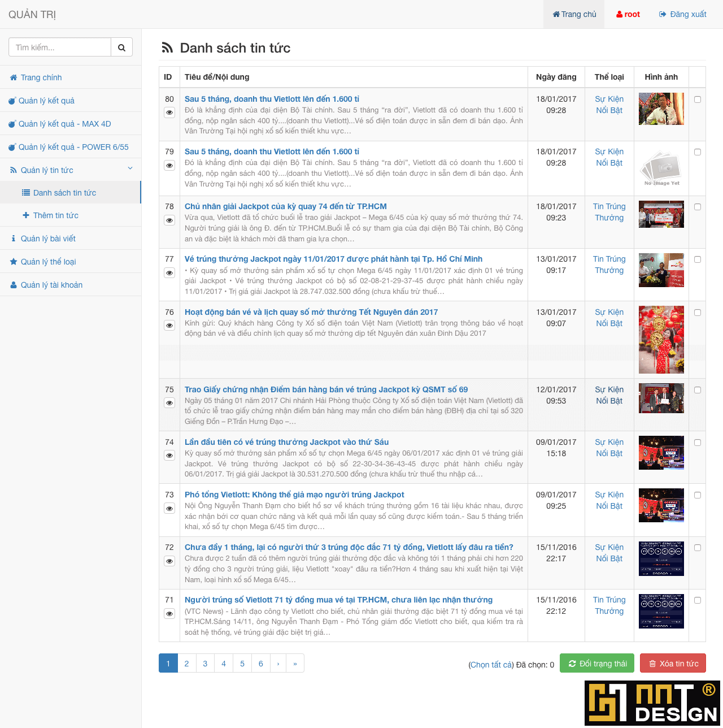
Task: Open thumbnail image of news ID 80
Action: click(661, 109)
